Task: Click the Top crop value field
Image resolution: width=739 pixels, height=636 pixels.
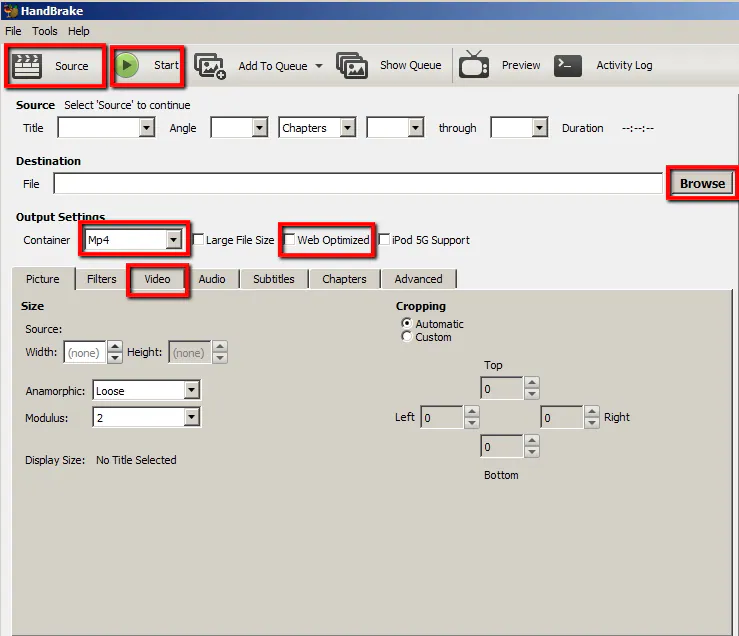Action: [502, 388]
